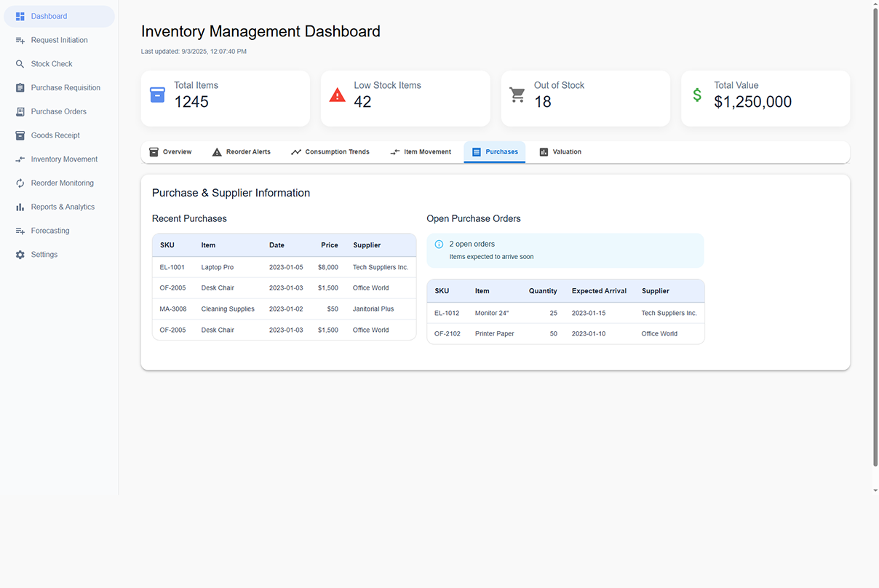Open Request Initiation from the sidebar

point(60,40)
